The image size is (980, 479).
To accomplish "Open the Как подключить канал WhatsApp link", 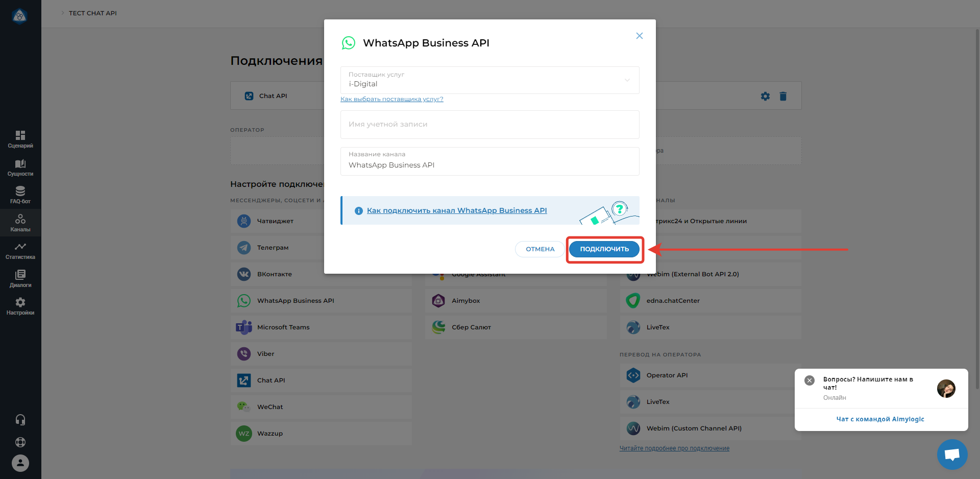I will (x=457, y=210).
